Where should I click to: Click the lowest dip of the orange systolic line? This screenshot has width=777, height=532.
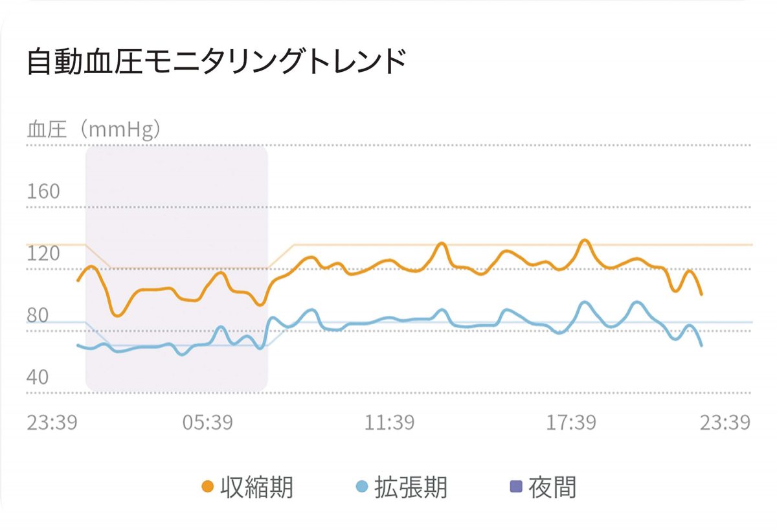tap(117, 315)
